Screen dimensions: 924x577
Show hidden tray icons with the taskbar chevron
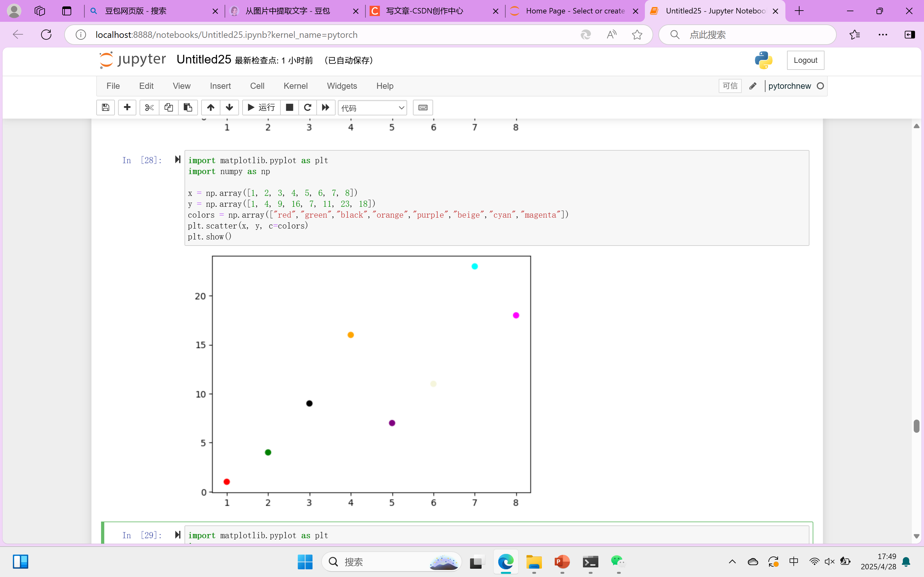point(732,561)
